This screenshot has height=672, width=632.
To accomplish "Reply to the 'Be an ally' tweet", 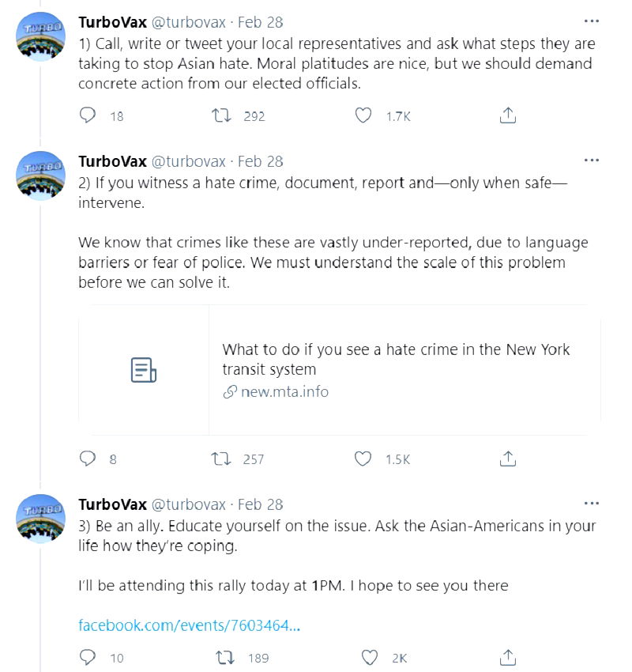I will coord(88,657).
